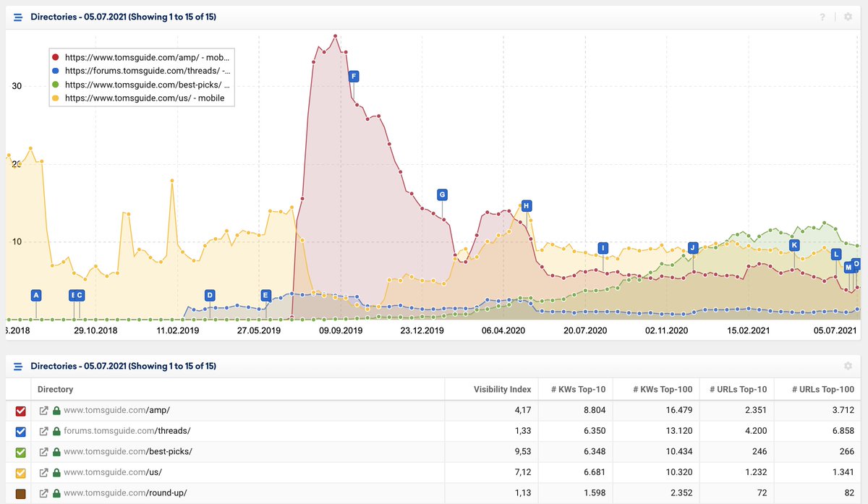Click the green padlock on /amp/ row
868x504 pixels.
click(56, 410)
